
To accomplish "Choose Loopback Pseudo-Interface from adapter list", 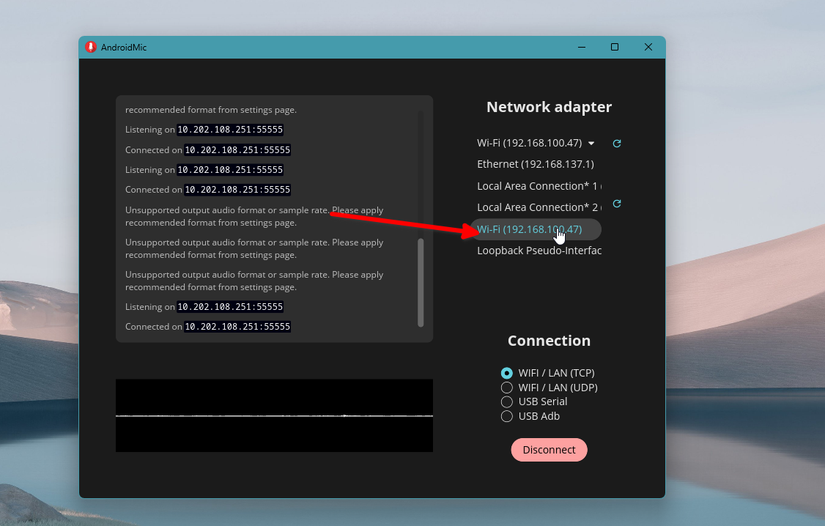I will click(x=538, y=251).
